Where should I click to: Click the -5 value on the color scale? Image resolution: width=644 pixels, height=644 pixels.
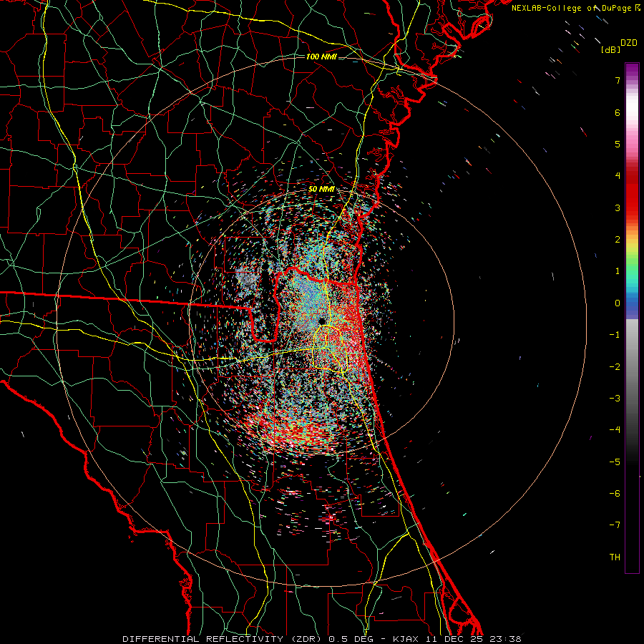[x=615, y=462]
